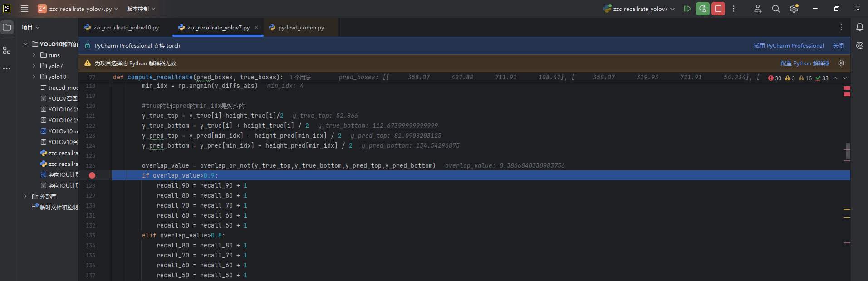Open IDE settings gear in title bar
Viewport: 868px width, 281px height.
794,9
